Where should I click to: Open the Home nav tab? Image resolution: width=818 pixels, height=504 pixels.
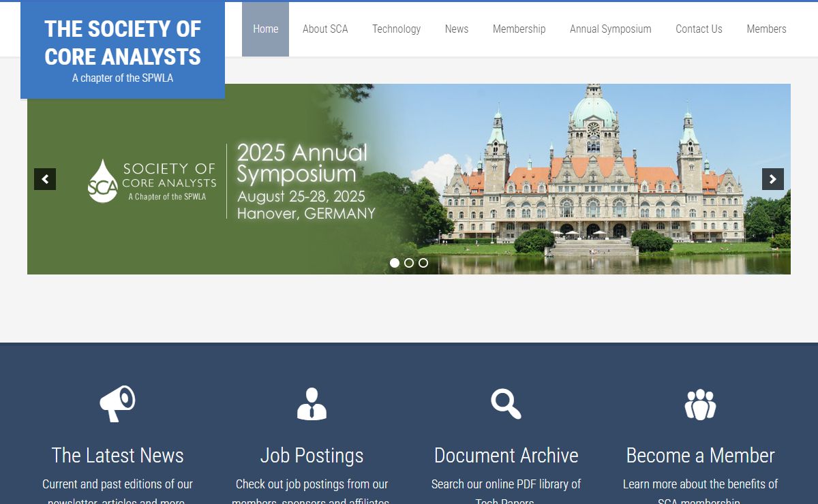click(x=265, y=29)
